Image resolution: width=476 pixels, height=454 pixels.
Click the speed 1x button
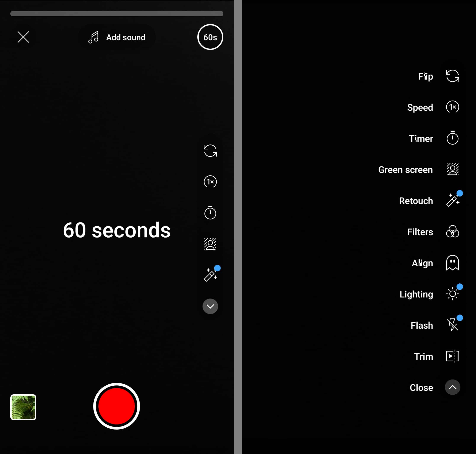coord(210,182)
